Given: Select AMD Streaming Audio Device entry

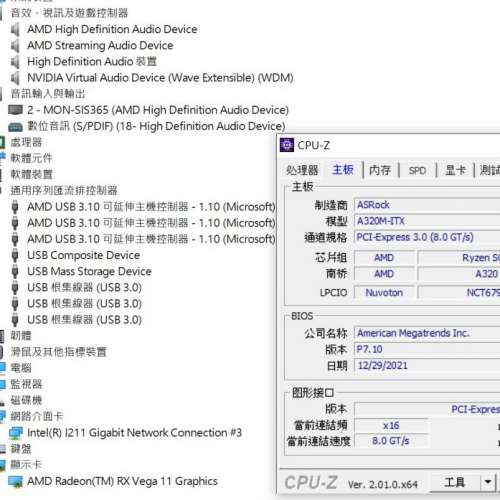Looking at the screenshot, I should point(100,46).
